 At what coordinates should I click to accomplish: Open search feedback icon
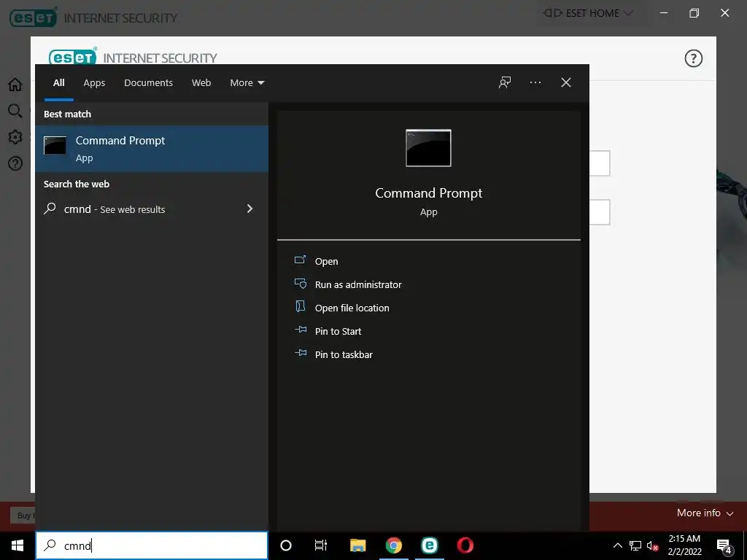coord(505,82)
